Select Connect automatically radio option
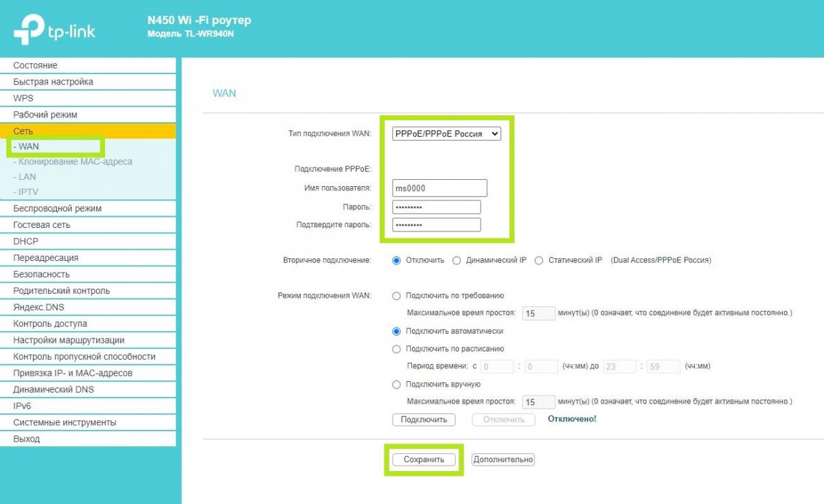The height and width of the screenshot is (504, 824). (396, 332)
